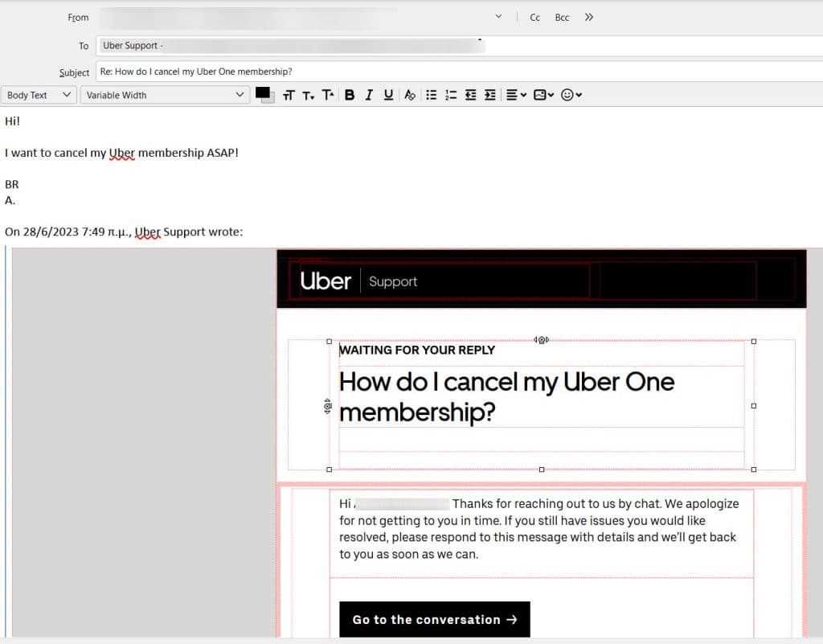Outdent the text
The image size is (823, 644).
tap(471, 95)
